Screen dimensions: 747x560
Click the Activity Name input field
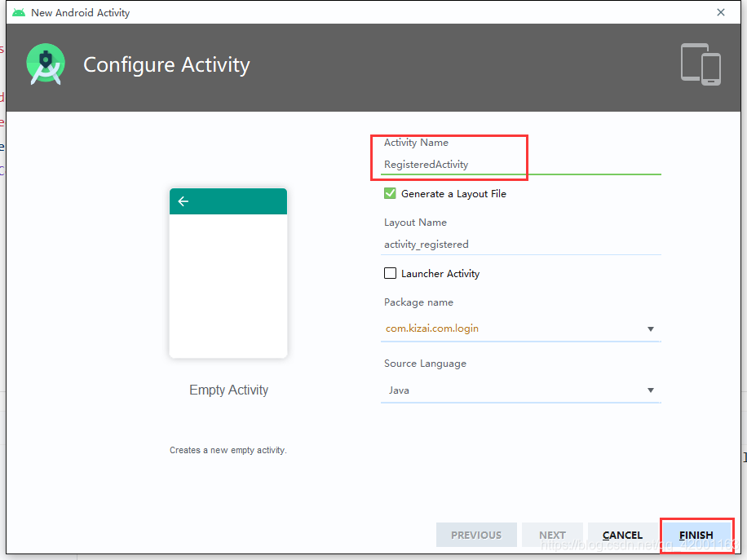click(521, 165)
